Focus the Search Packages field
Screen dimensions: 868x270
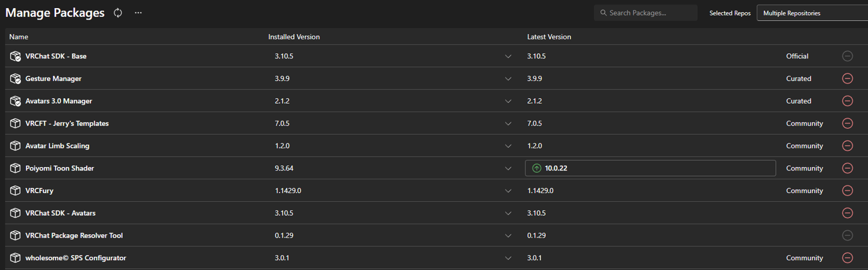(645, 13)
